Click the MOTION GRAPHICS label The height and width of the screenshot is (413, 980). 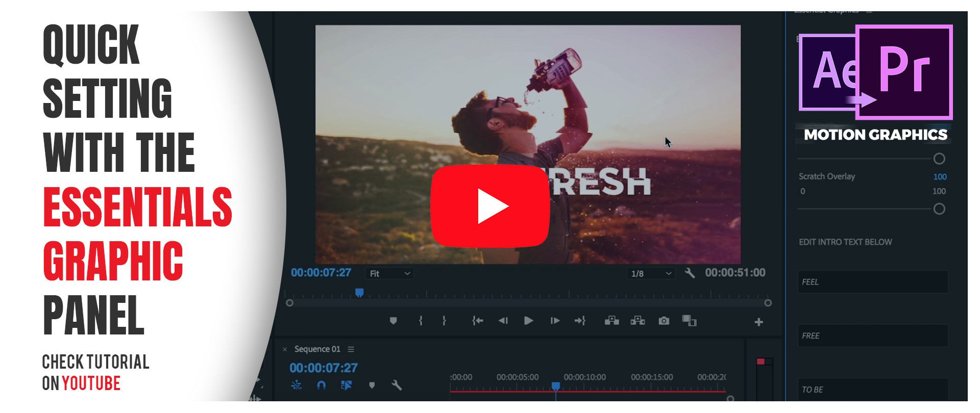(875, 135)
